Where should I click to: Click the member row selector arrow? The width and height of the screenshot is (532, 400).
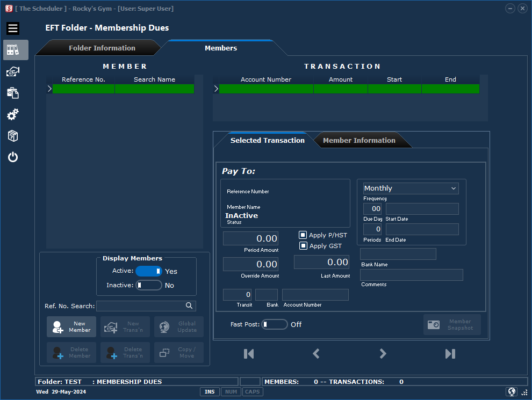point(49,89)
